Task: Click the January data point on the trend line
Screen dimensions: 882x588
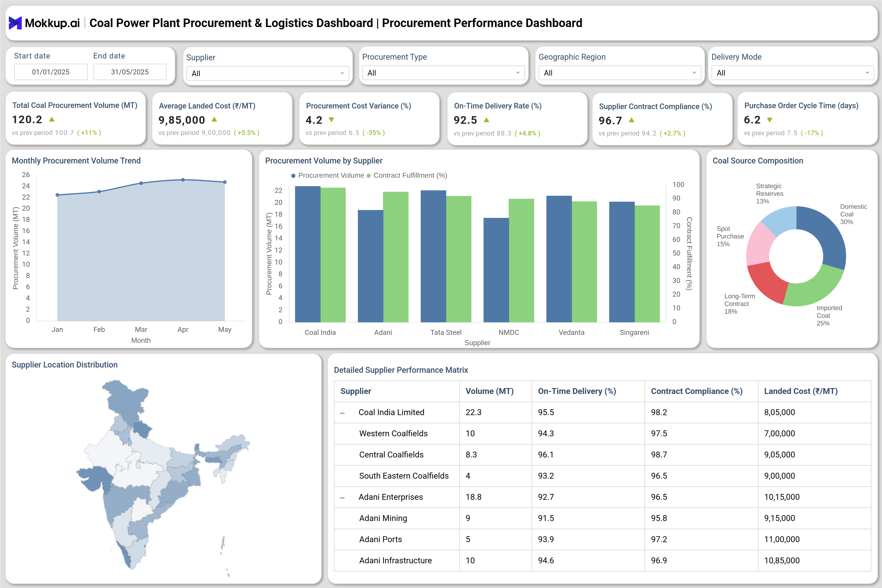Action: (57, 195)
